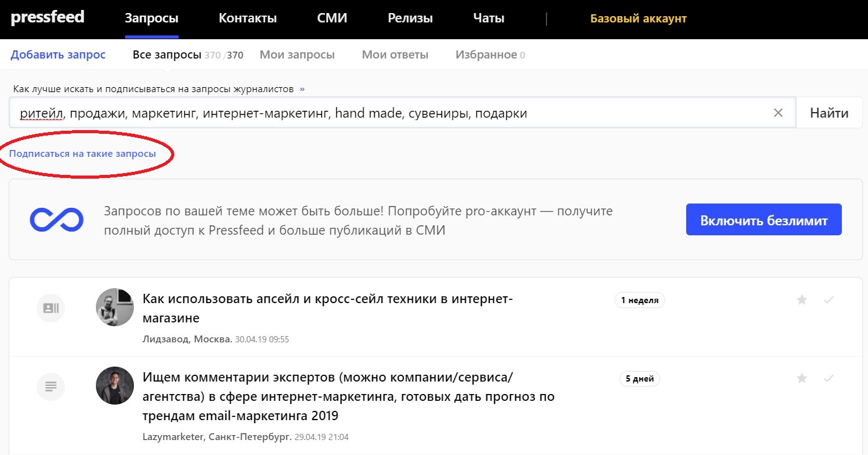This screenshot has width=868, height=455.
Task: Click the infinity pro-account icon
Action: tap(57, 220)
